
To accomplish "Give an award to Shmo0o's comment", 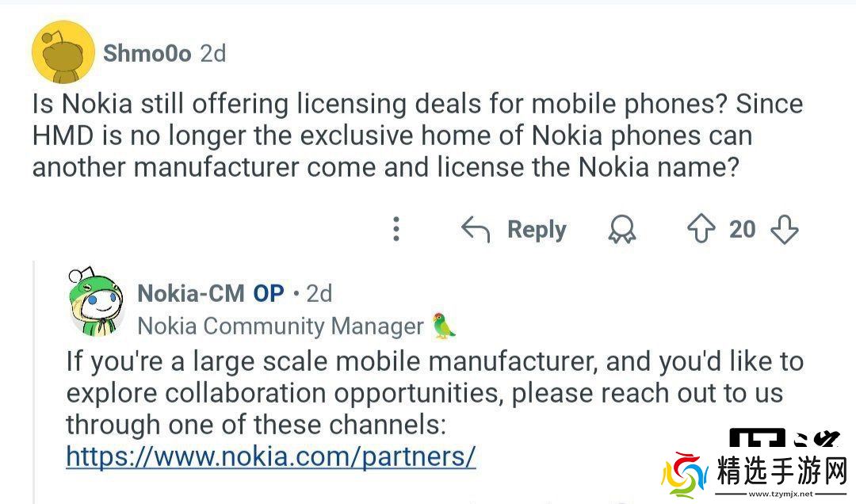I will [622, 230].
